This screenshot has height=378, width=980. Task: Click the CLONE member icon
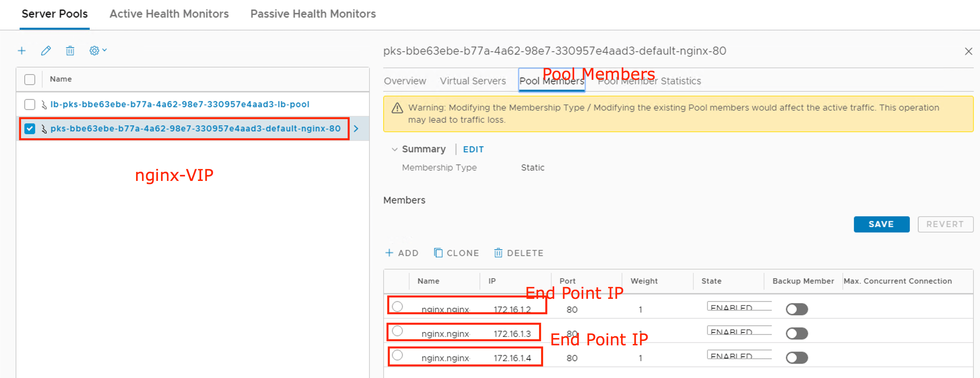438,253
